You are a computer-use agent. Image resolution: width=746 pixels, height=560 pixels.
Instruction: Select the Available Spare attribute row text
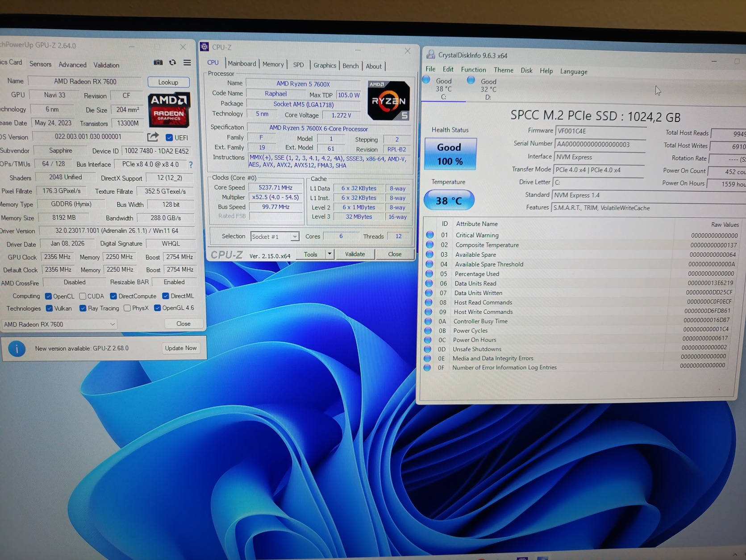[475, 254]
